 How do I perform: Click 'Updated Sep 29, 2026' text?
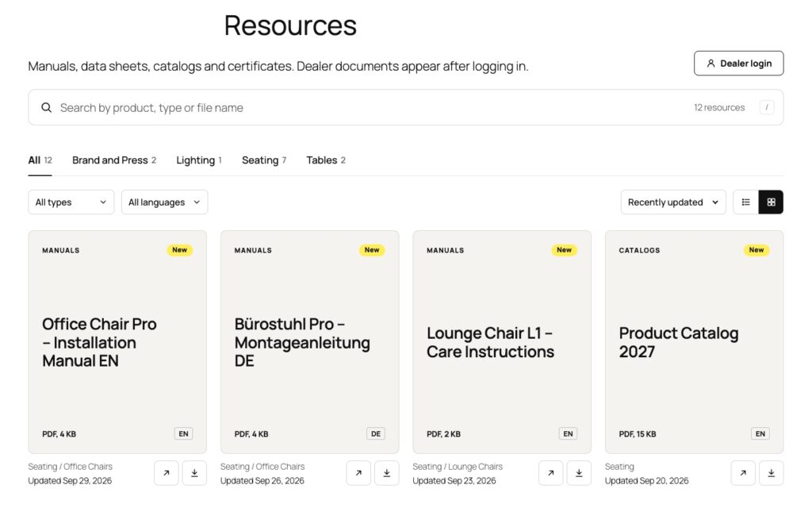[x=70, y=480]
